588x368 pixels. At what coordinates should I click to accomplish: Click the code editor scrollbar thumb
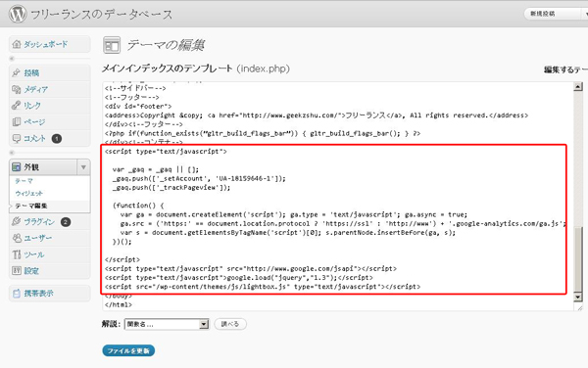click(x=578, y=259)
